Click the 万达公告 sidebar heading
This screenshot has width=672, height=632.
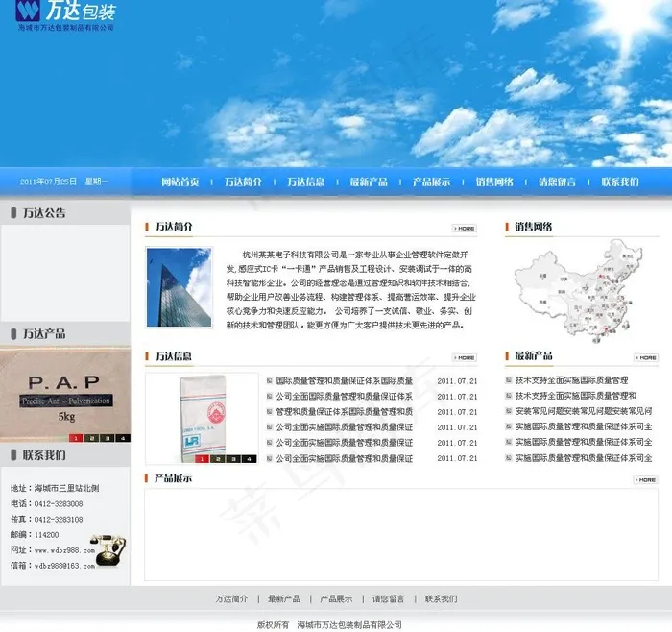tap(44, 213)
